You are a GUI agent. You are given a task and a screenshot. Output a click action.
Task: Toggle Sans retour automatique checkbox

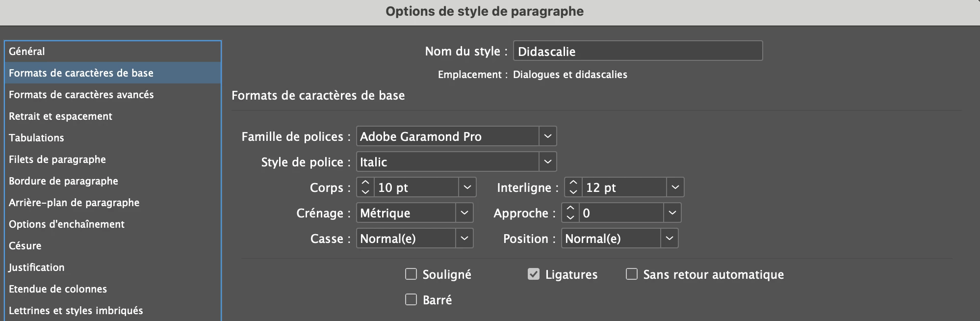tap(632, 274)
